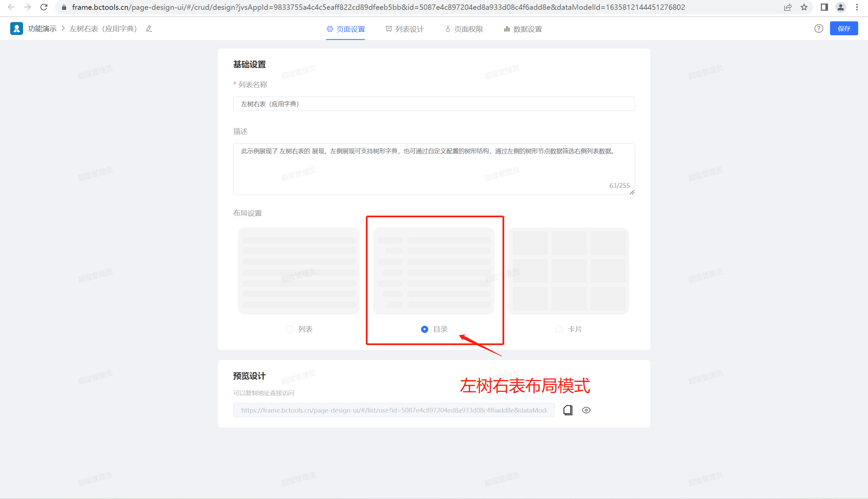The width and height of the screenshot is (868, 499).
Task: Open the browser three-dot menu
Action: (x=857, y=7)
